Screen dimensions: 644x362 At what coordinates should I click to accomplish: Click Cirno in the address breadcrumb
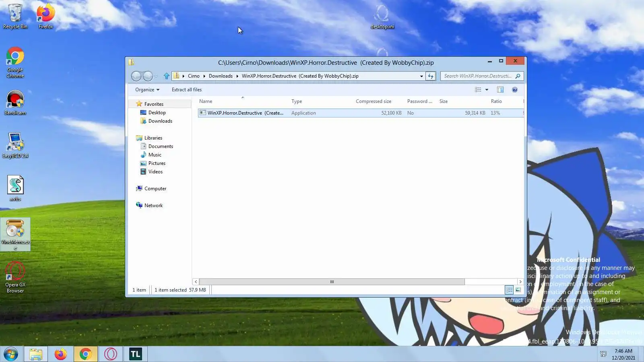coord(194,76)
